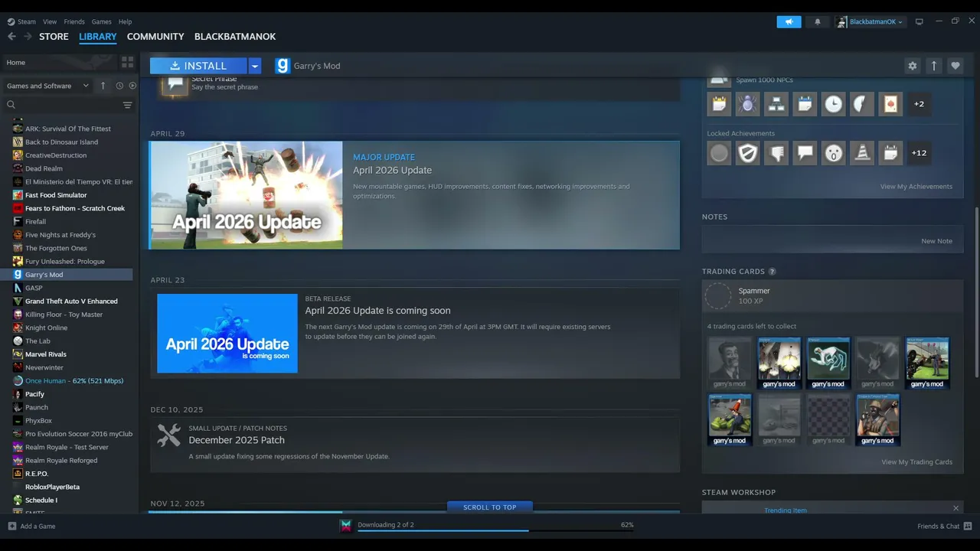Click the sort ascending arrow in sidebar
The width and height of the screenshot is (980, 551).
pos(103,86)
